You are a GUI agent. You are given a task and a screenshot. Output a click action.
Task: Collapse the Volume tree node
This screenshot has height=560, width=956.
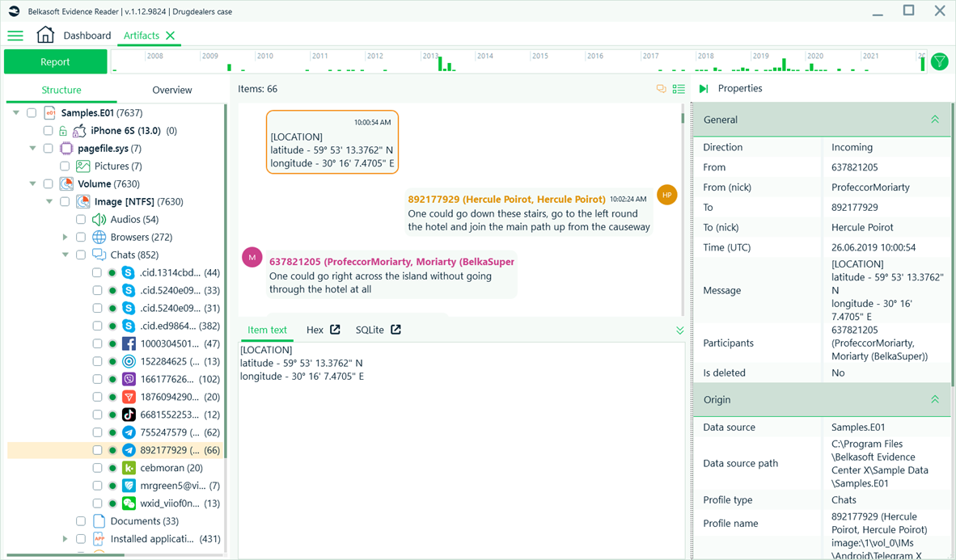33,184
